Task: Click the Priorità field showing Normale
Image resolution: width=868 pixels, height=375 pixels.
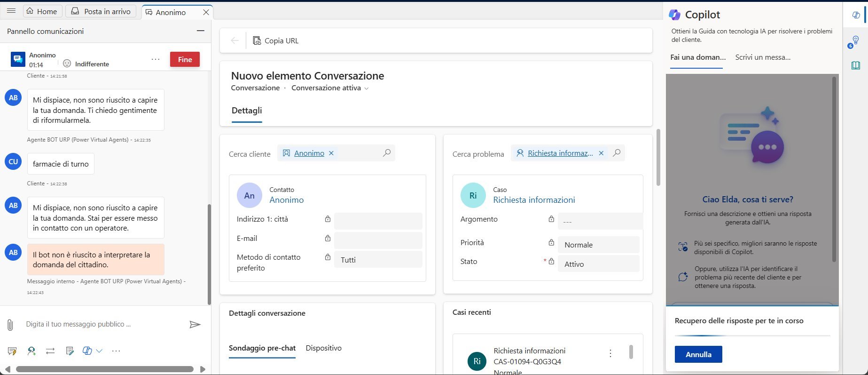Action: [599, 245]
